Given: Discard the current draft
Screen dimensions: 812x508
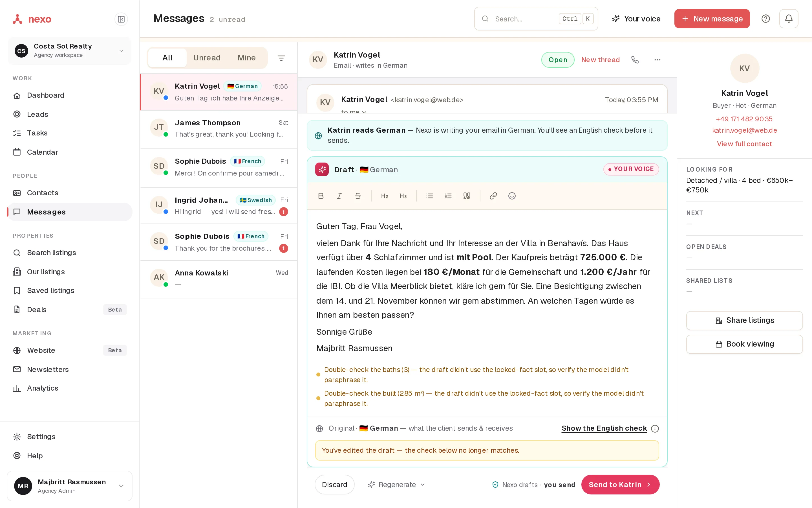Looking at the screenshot, I should coord(335,485).
